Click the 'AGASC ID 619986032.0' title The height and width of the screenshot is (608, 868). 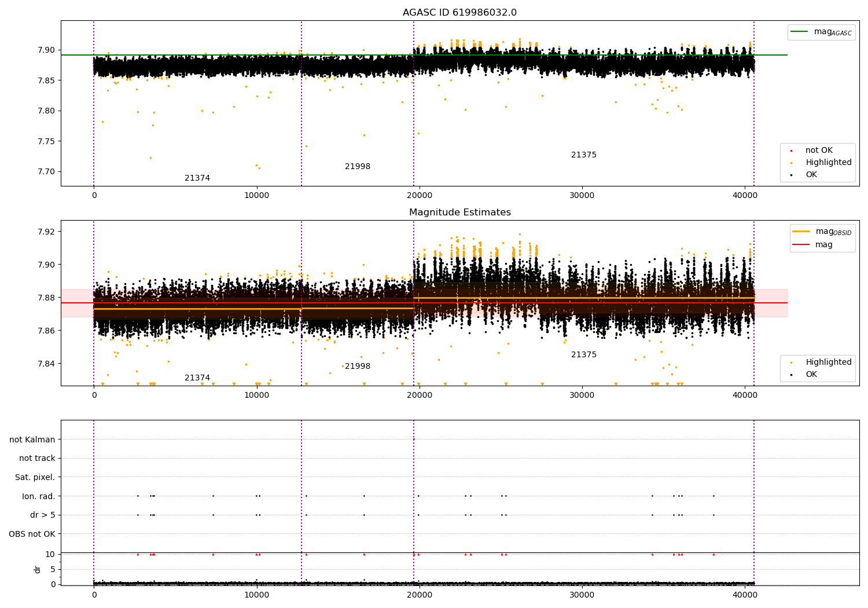pos(459,13)
